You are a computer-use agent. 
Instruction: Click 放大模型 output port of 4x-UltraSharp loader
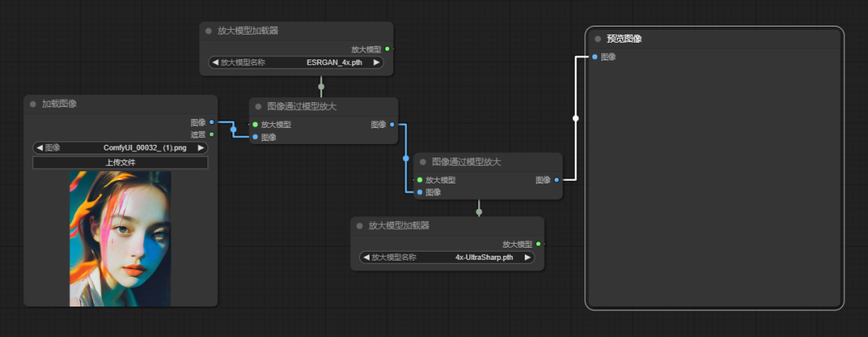[x=538, y=244]
